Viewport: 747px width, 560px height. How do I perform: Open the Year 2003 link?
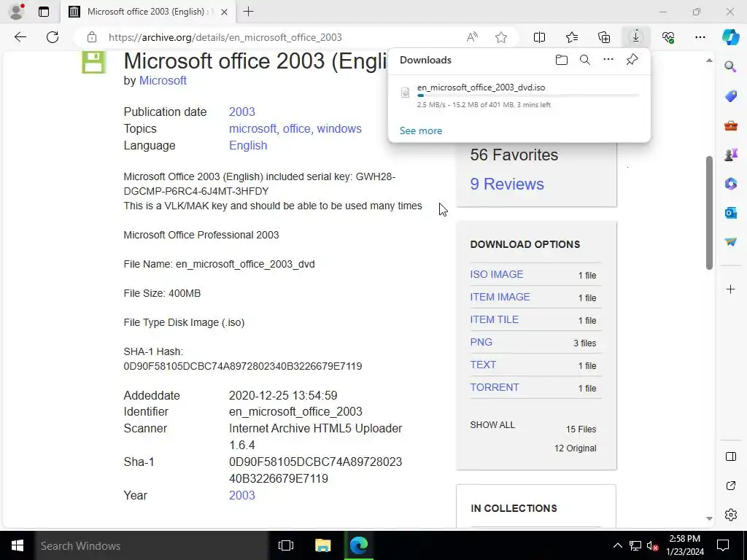coord(241,495)
